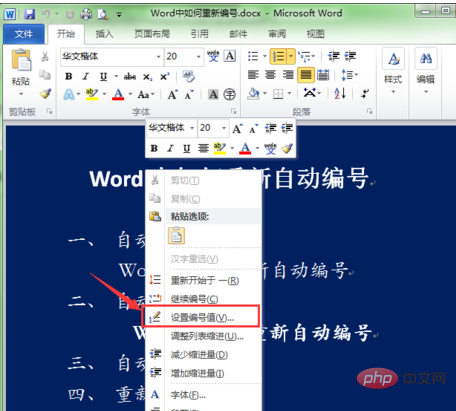Apply red font color on mini toolbar
Viewport: 456px width, 411px height.
[245, 148]
